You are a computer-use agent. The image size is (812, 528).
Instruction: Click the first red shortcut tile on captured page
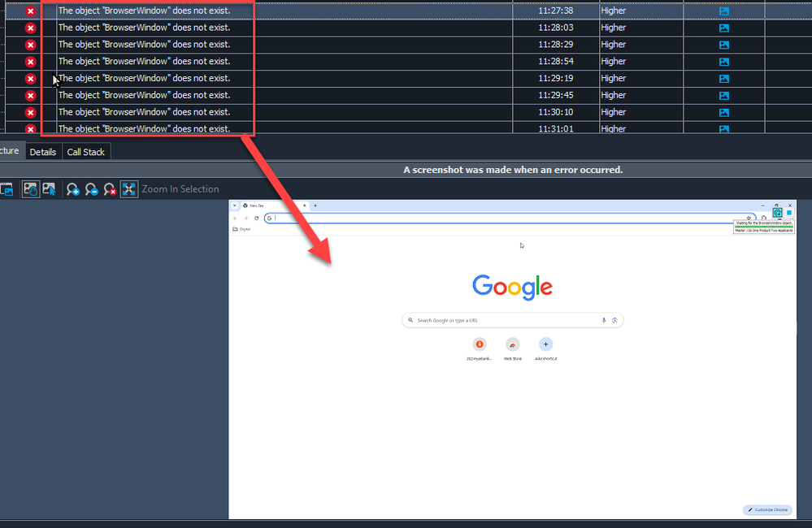[x=480, y=349]
